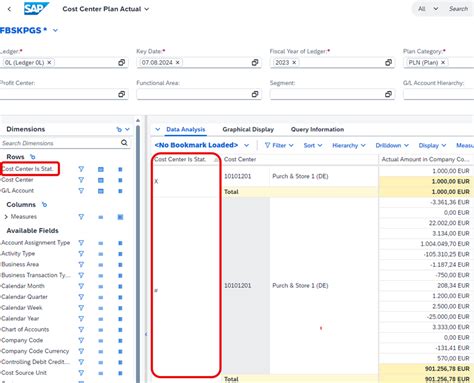Expand the Measures node in Columns
This screenshot has height=383, width=474.
(6, 217)
